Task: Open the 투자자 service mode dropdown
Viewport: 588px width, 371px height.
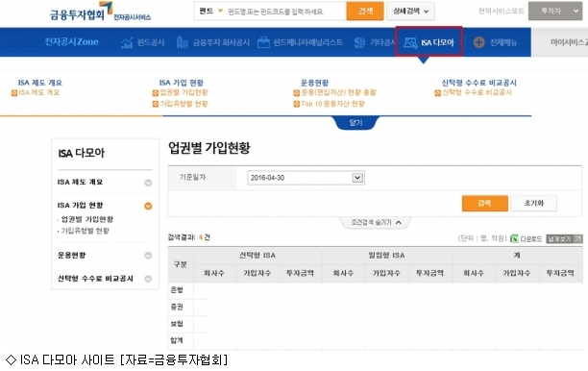Action: (555, 11)
